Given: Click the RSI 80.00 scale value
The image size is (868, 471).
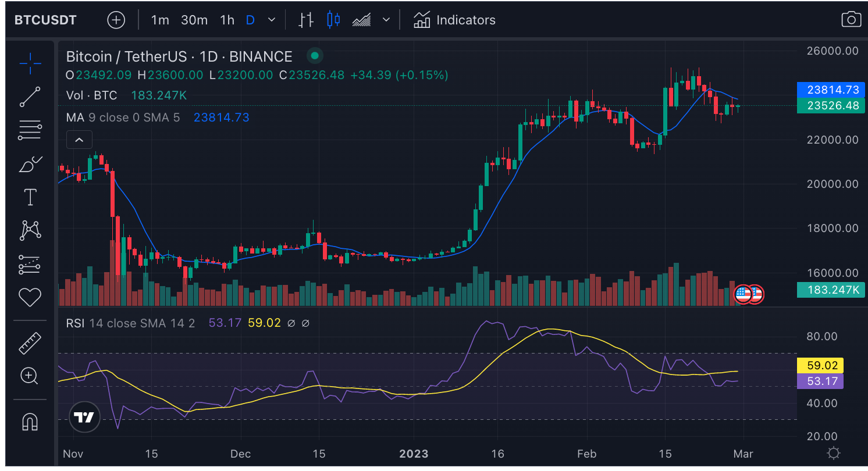Looking at the screenshot, I should point(823,337).
